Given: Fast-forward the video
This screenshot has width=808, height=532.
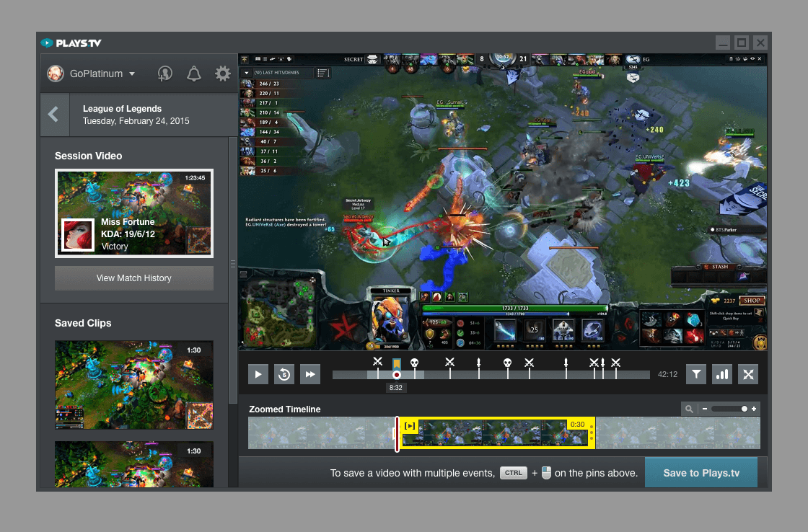Looking at the screenshot, I should [x=310, y=374].
